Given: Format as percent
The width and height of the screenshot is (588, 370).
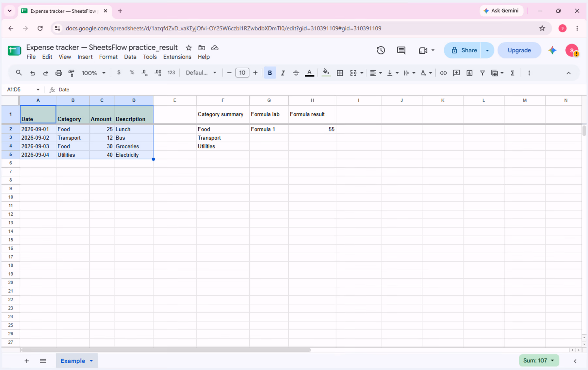Looking at the screenshot, I should point(132,73).
